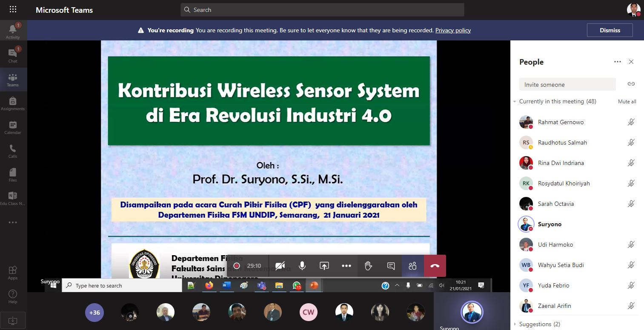Show the meeting conversation chat

pos(391,266)
